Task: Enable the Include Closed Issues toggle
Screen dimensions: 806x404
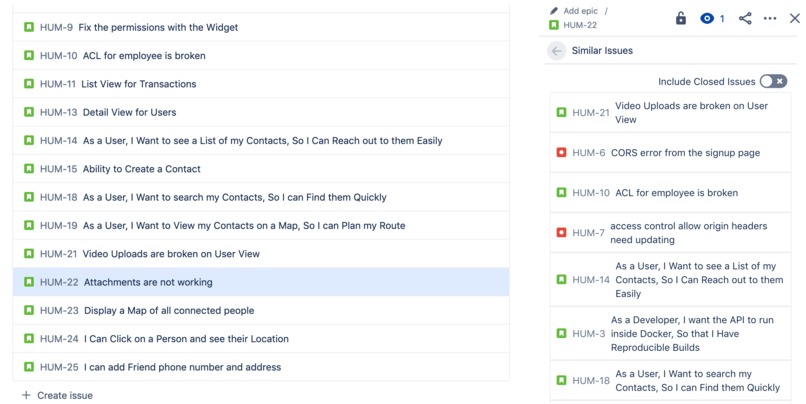Action: pyautogui.click(x=773, y=82)
